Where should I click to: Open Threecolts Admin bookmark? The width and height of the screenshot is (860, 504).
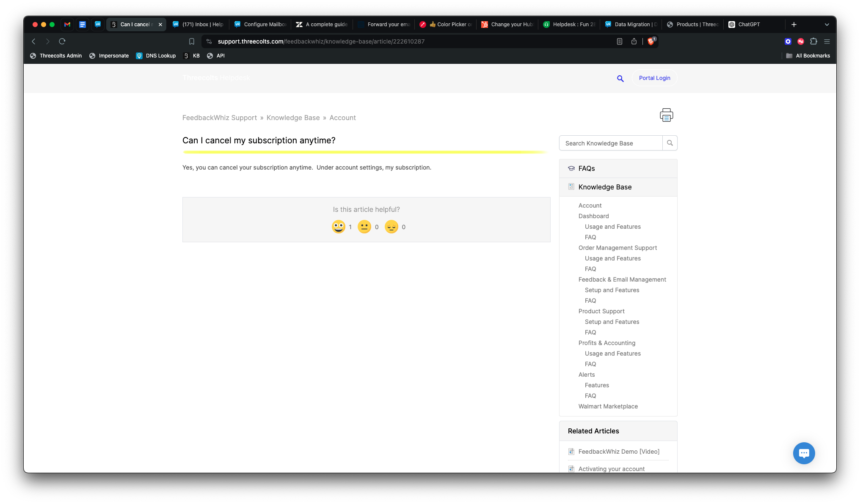[x=56, y=56]
